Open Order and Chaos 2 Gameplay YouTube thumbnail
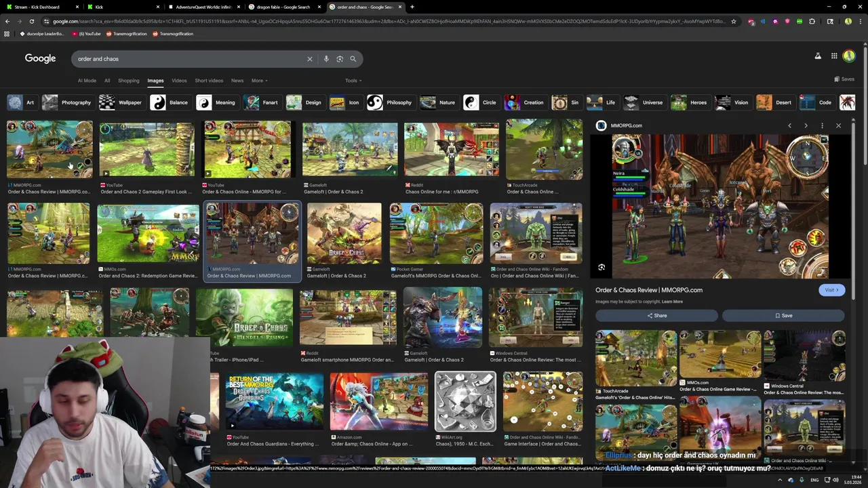The image size is (868, 488). click(x=146, y=150)
